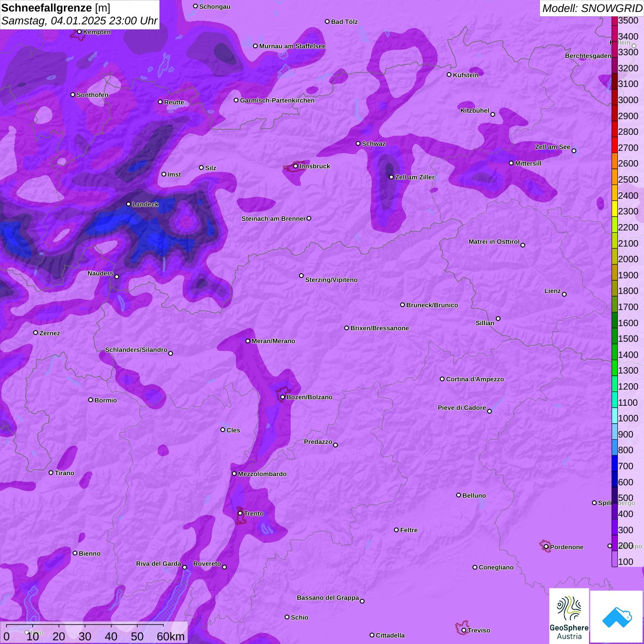Click the Zell am See marker dot
Screen dimensions: 644x644
[x=574, y=150]
